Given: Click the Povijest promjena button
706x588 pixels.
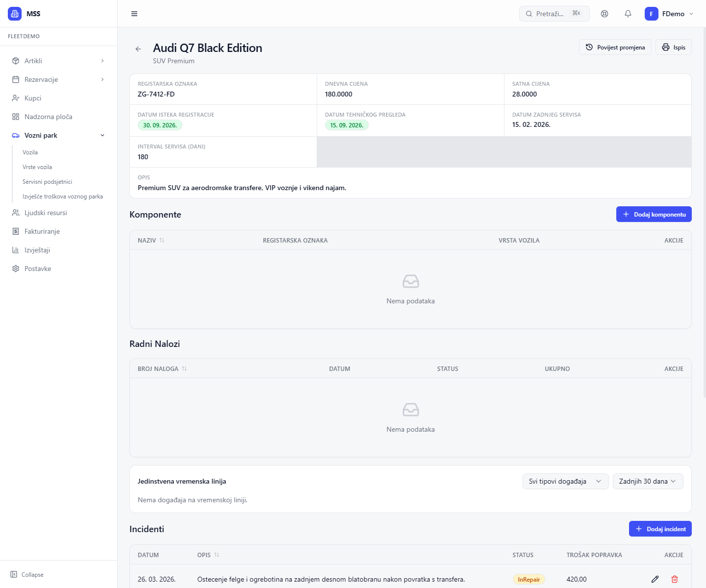Looking at the screenshot, I should pos(615,48).
